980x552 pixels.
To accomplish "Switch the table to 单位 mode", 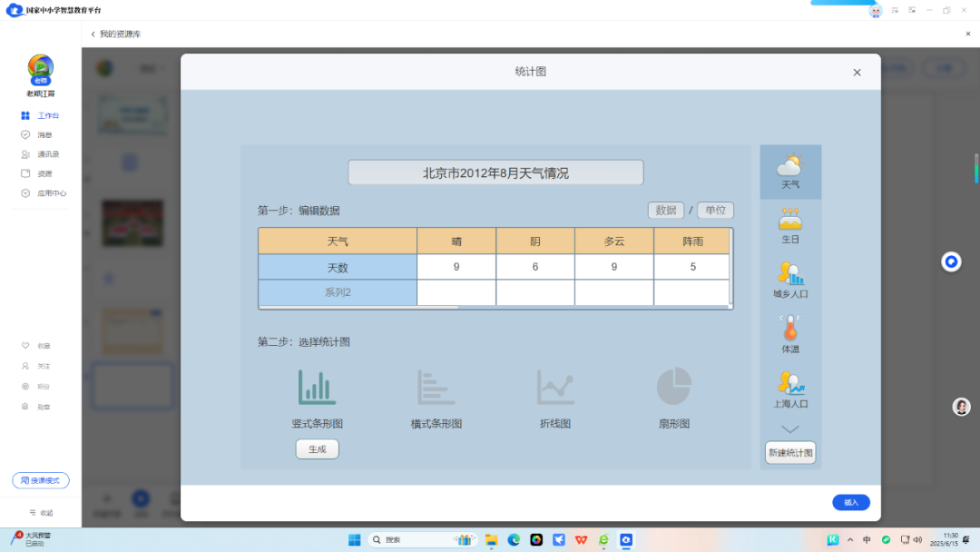I will pyautogui.click(x=715, y=210).
